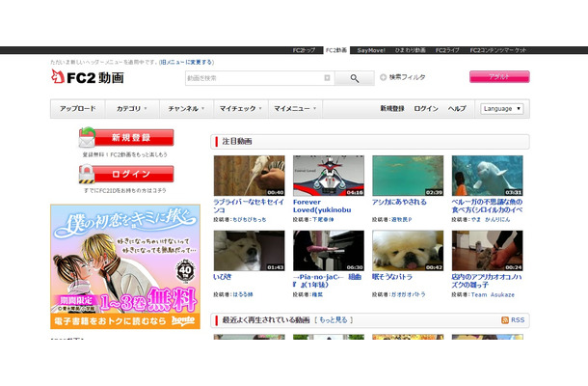Open the bird video thumbnail 00:40
588x386 pixels.
tap(249, 176)
